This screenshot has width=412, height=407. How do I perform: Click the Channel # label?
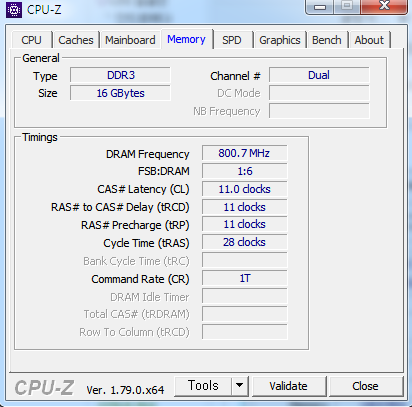click(235, 76)
